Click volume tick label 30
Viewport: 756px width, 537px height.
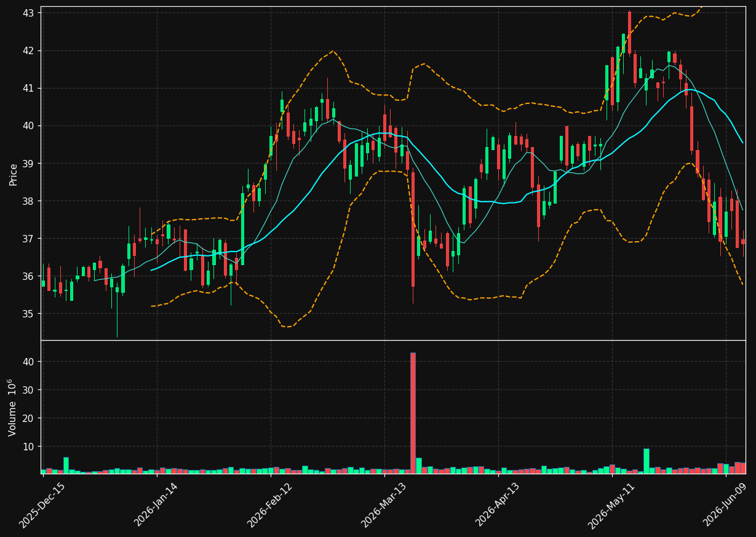[30, 390]
